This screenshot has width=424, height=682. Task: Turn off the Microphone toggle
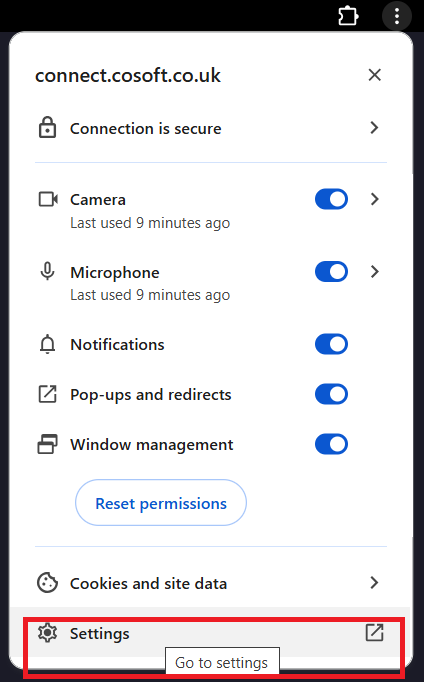[x=331, y=271]
